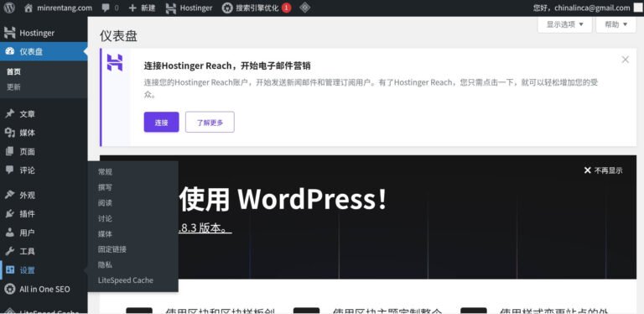This screenshot has width=644, height=314.
Task: Open the 评论 sidebar menu label
Action: (27, 170)
